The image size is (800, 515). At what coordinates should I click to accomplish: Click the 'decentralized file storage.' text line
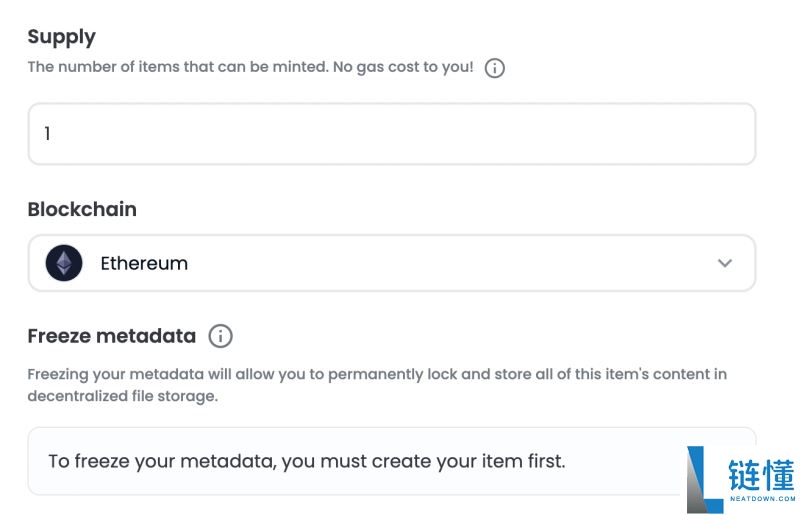point(122,396)
